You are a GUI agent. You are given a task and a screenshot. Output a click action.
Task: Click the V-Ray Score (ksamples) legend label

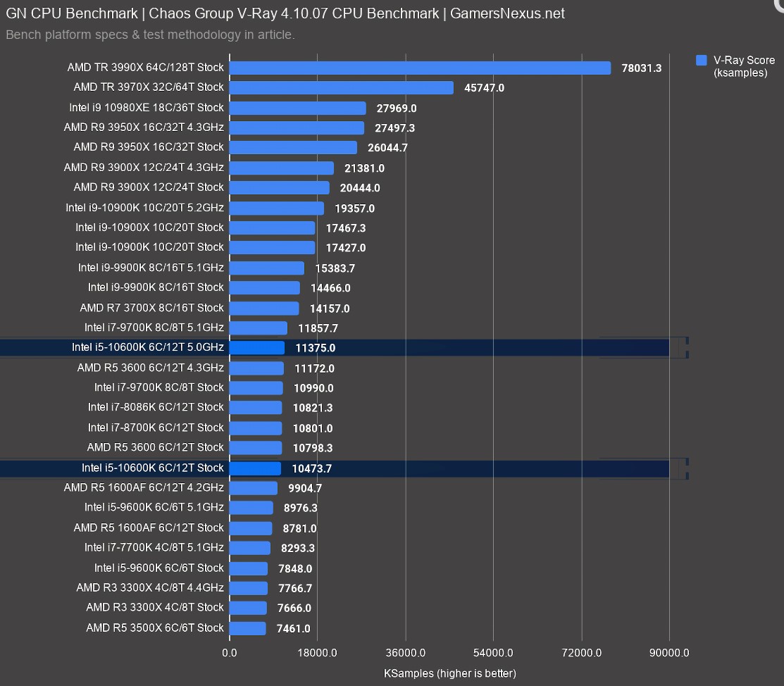[x=743, y=66]
